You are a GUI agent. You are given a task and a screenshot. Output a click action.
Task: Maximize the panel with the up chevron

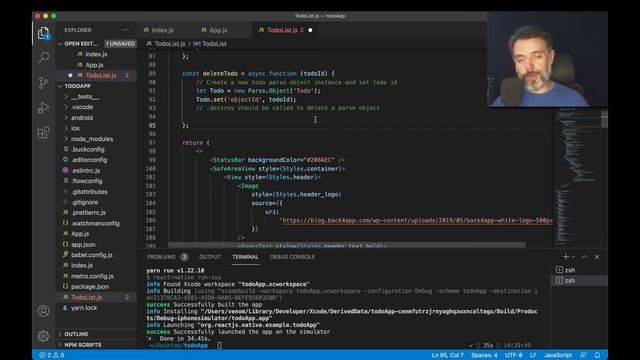(584, 257)
